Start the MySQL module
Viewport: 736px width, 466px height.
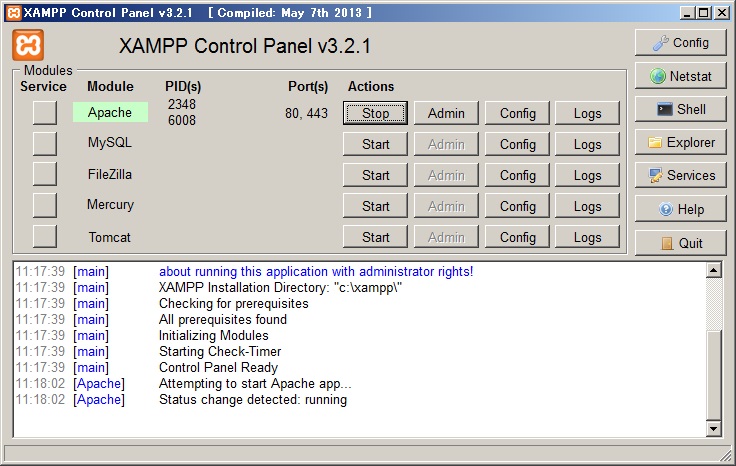tap(375, 144)
